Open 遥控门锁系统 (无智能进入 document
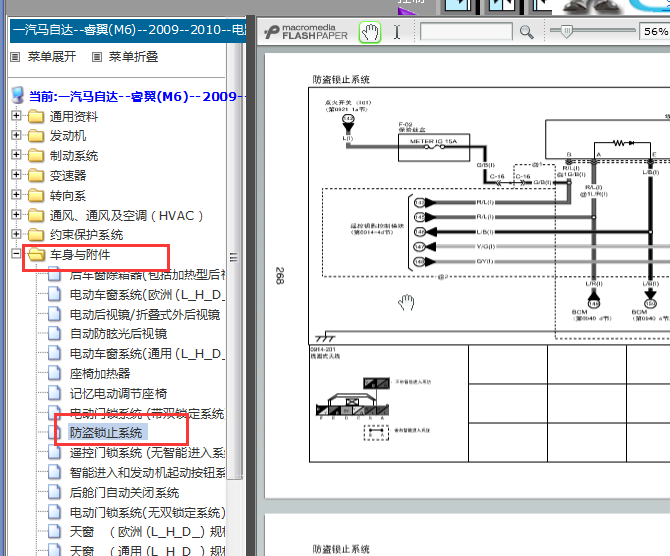 pos(147,453)
